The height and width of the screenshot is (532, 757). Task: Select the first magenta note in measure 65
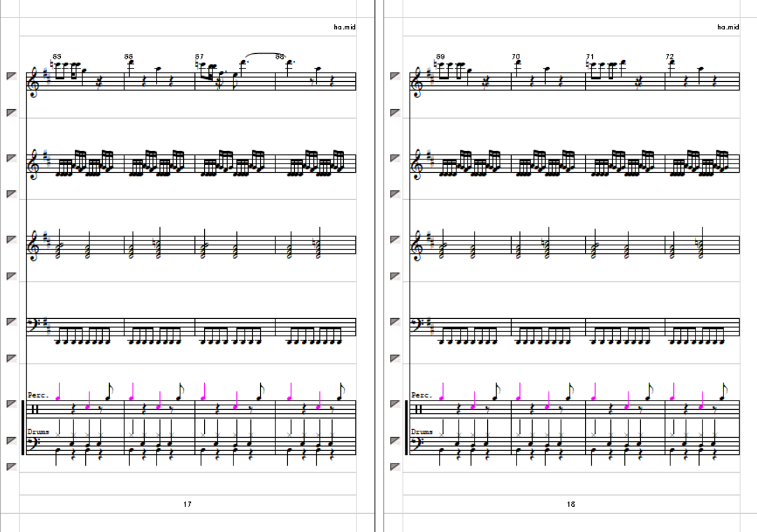pos(59,391)
